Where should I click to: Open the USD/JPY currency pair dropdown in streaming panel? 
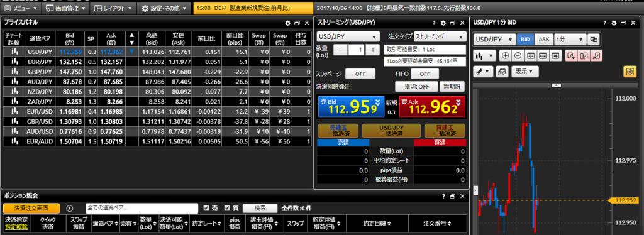(x=348, y=36)
